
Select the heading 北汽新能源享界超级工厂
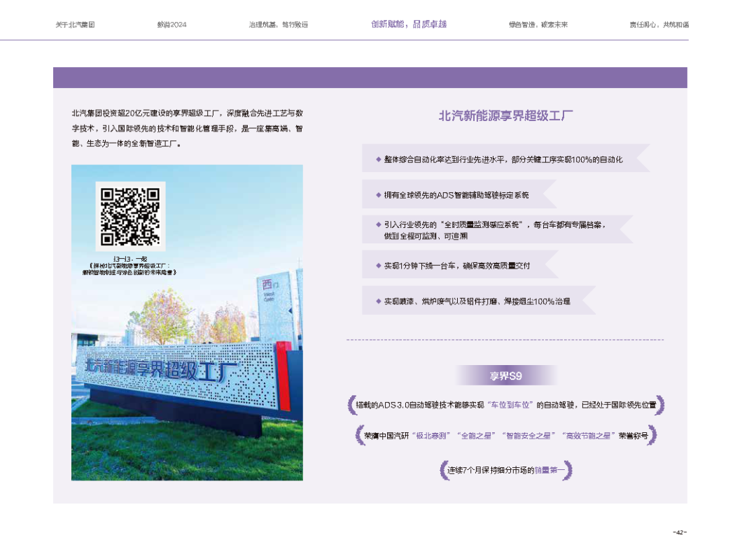pyautogui.click(x=506, y=115)
